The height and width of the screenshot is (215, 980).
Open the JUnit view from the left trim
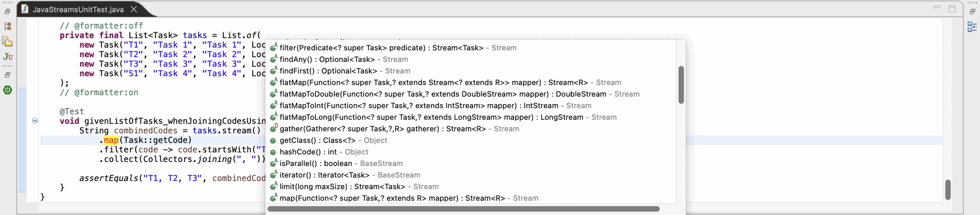coord(8,57)
